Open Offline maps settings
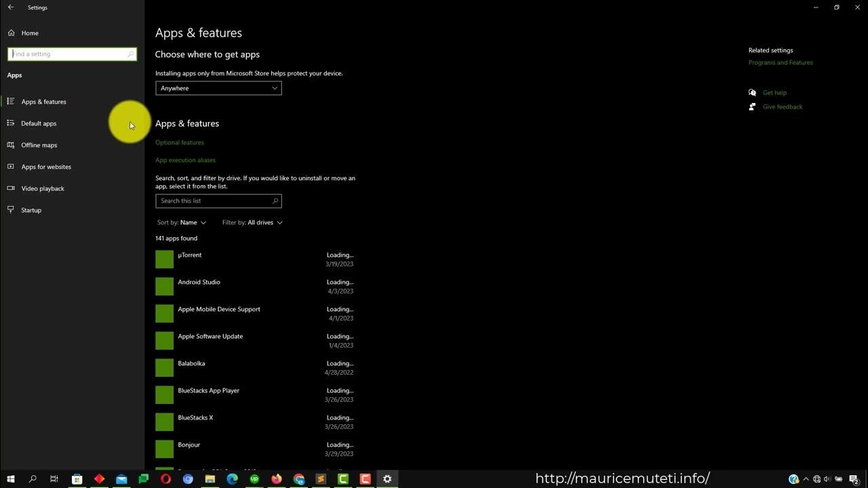 point(39,145)
